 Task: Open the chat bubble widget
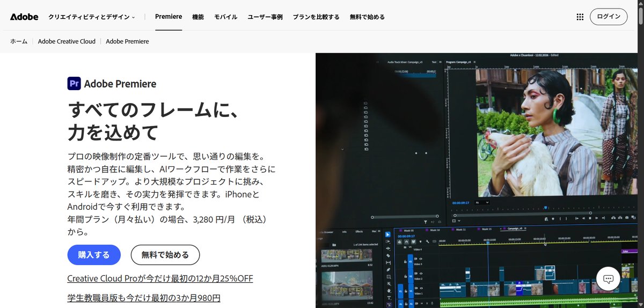coord(608,278)
